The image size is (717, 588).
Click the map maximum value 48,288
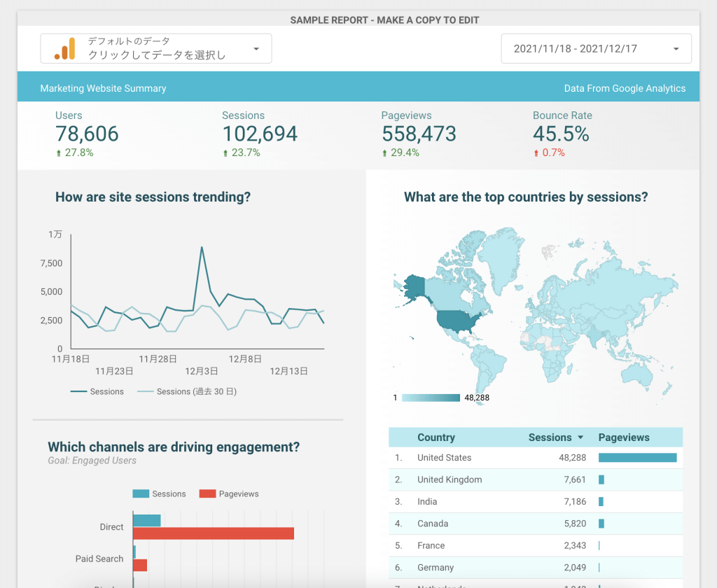(x=477, y=398)
